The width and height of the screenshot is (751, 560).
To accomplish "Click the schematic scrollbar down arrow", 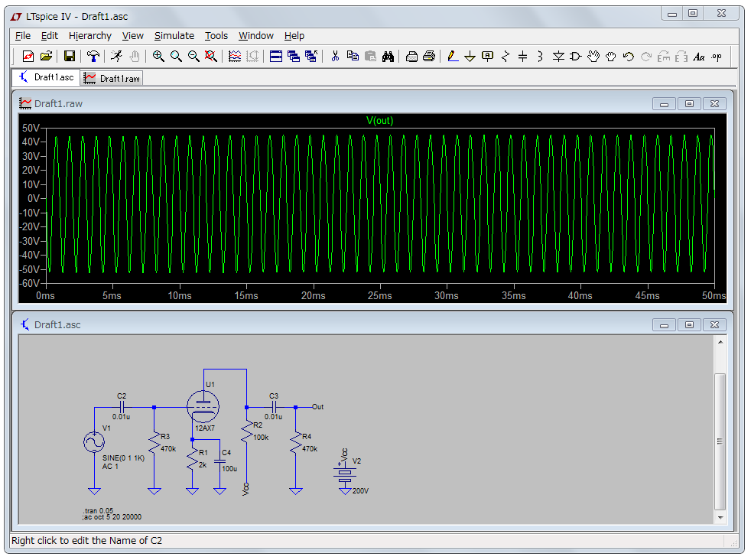I will (720, 517).
